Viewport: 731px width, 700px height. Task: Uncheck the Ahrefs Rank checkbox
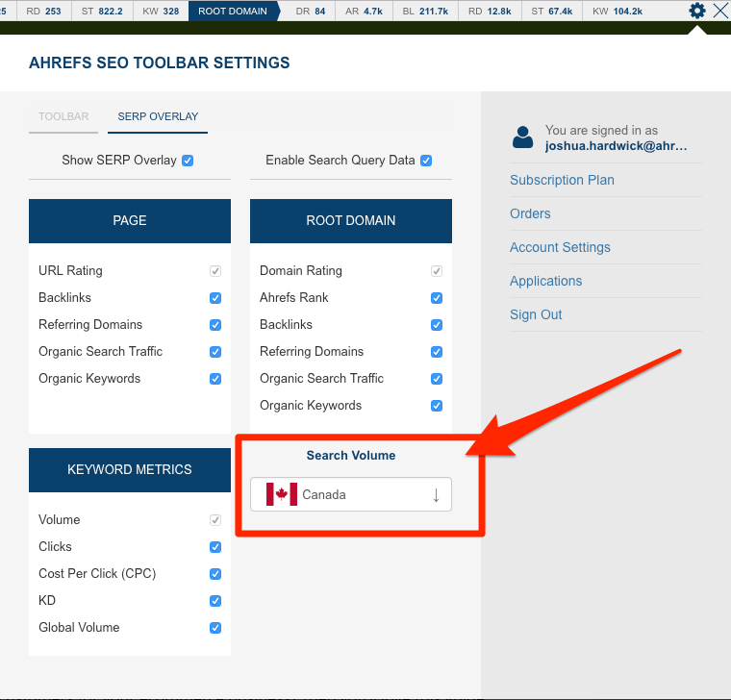(x=437, y=298)
